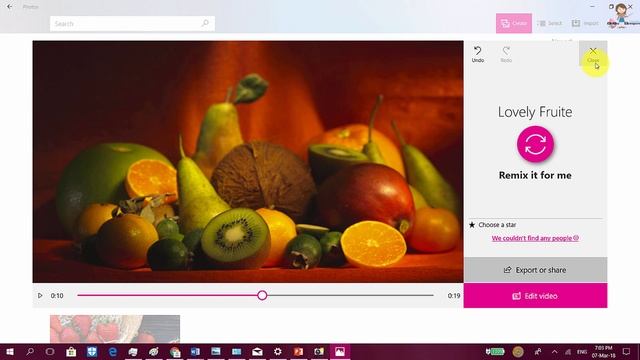Viewport: 640px width, 360px height.
Task: Click the active Photos app taskbar icon
Action: pos(340,351)
